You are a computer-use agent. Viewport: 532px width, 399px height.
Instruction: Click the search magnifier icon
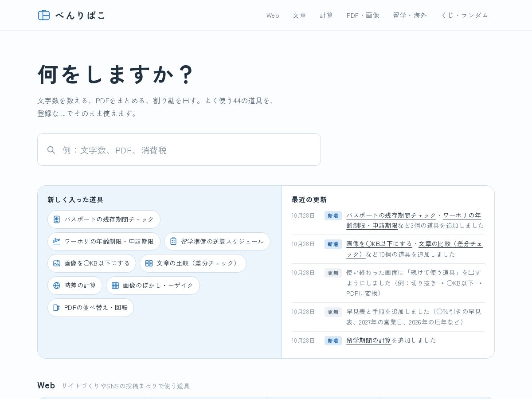coord(51,150)
